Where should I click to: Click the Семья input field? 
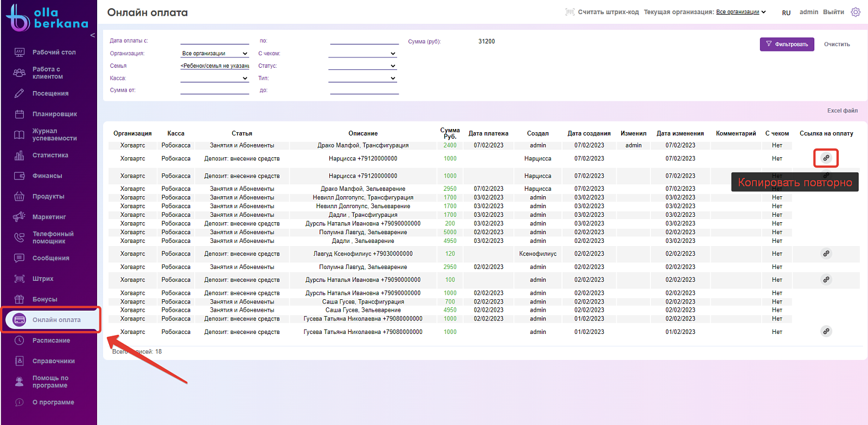(x=215, y=66)
